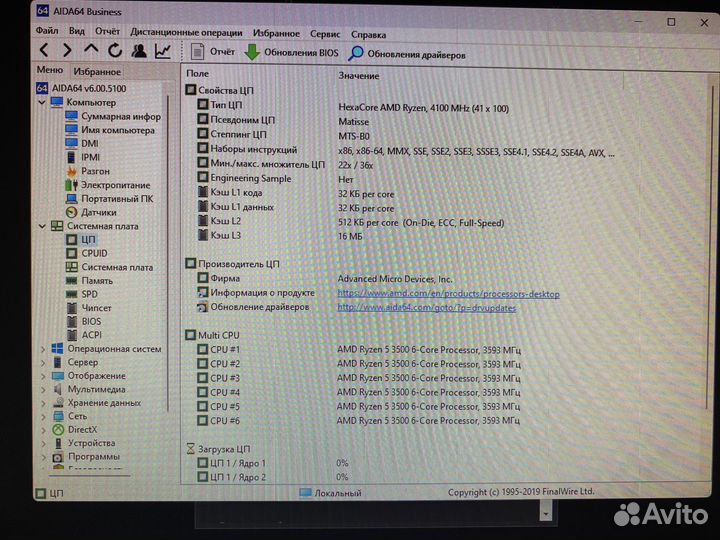Open the user management person icon

pyautogui.click(x=139, y=50)
